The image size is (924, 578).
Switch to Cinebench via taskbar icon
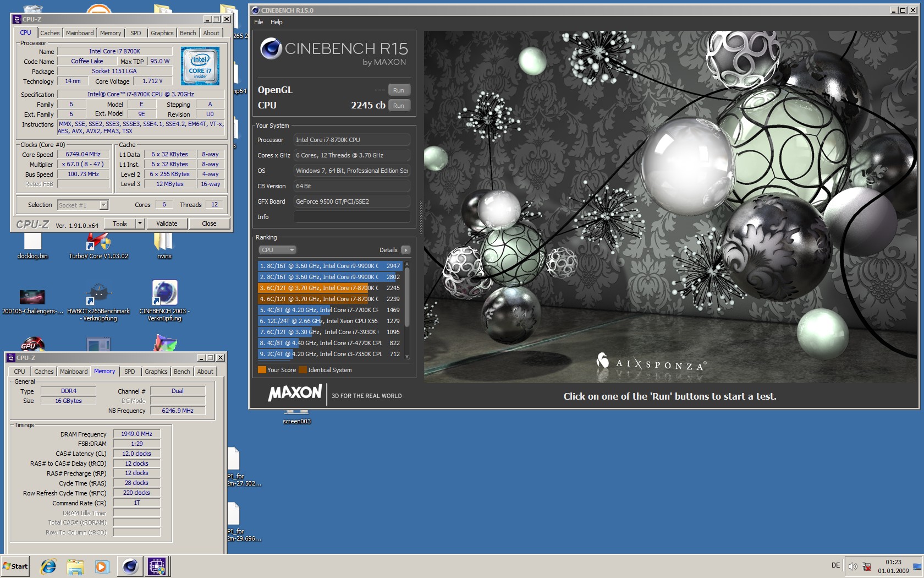[130, 566]
